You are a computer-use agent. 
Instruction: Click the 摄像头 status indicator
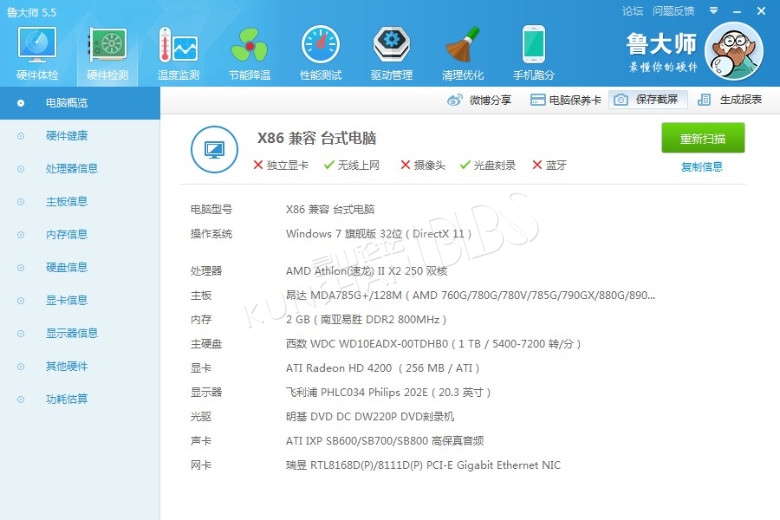[x=423, y=165]
